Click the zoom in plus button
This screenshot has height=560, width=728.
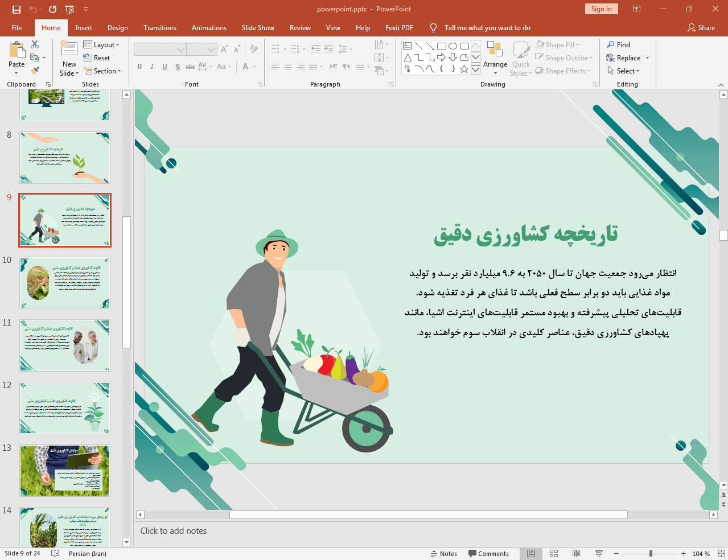(683, 554)
